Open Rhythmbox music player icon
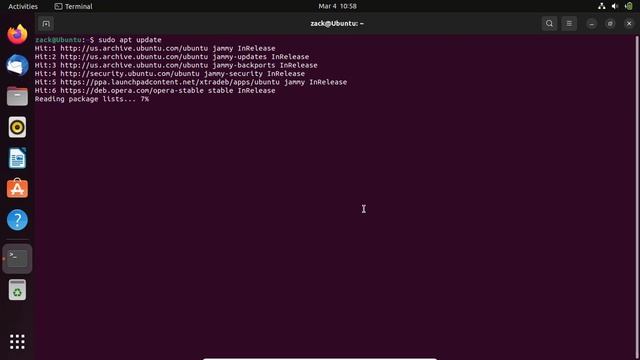640x360 pixels. [x=17, y=127]
